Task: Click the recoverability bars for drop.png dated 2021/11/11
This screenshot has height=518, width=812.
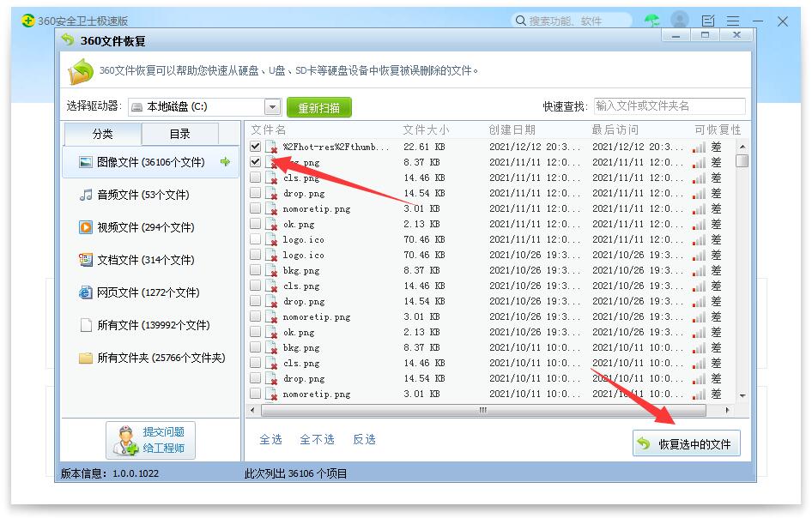Action: pos(699,194)
